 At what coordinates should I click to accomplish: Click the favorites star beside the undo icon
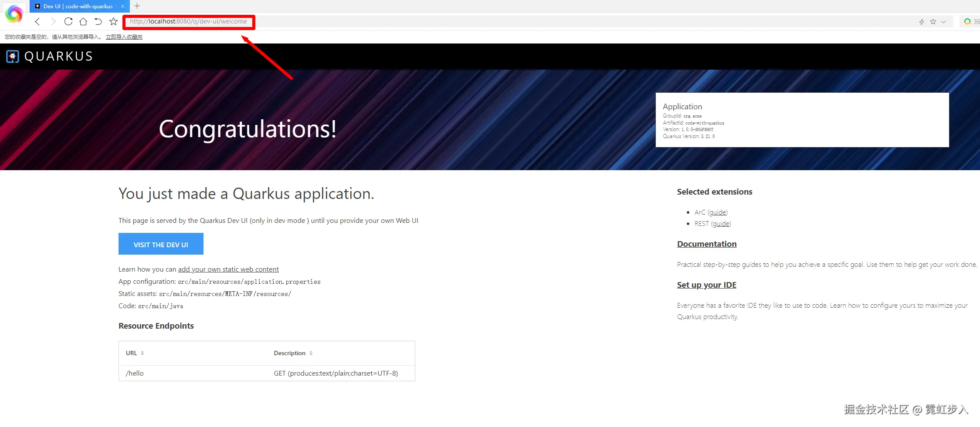[113, 21]
